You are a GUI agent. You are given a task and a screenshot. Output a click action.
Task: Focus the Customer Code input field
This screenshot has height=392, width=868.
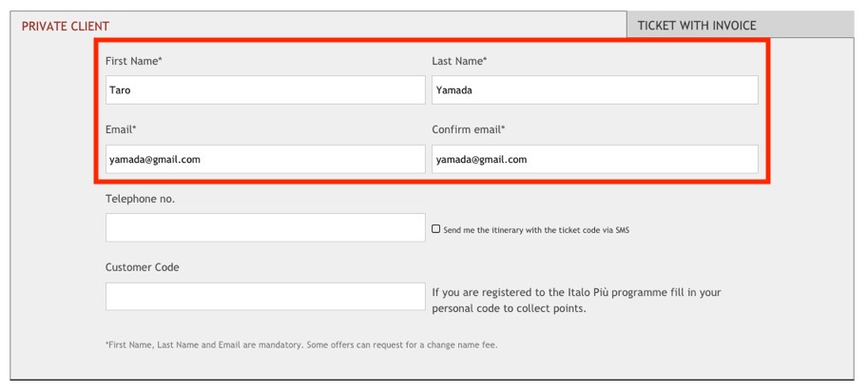(x=265, y=296)
